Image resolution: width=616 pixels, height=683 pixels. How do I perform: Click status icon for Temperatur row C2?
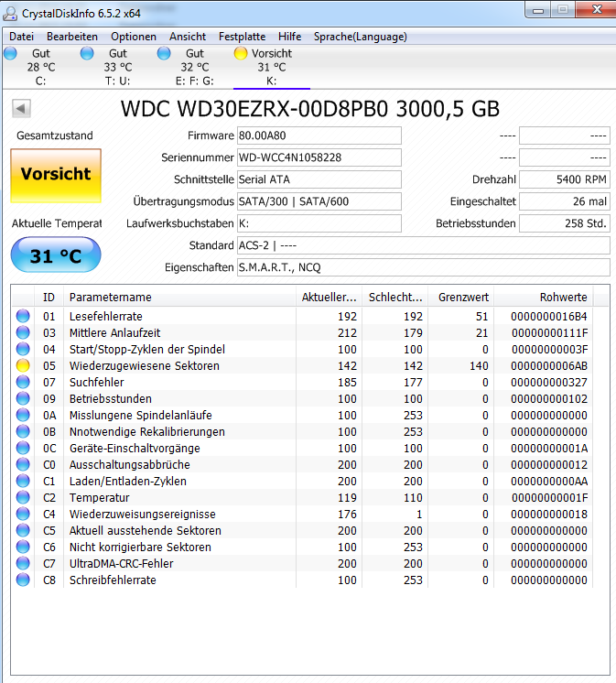click(23, 497)
